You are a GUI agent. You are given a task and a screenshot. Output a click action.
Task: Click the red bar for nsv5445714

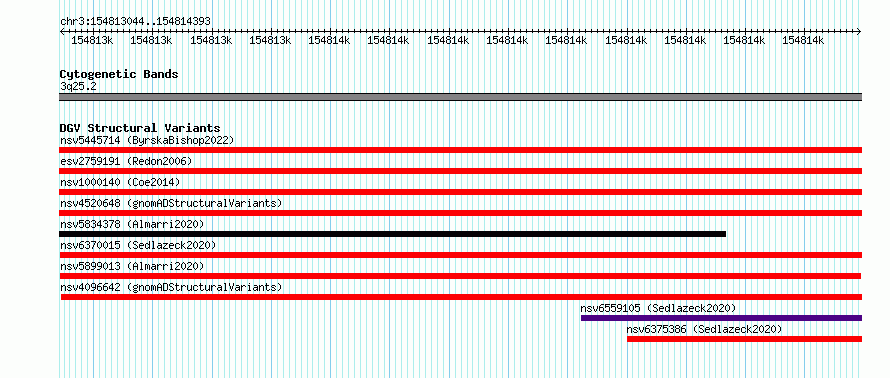pyautogui.click(x=460, y=150)
